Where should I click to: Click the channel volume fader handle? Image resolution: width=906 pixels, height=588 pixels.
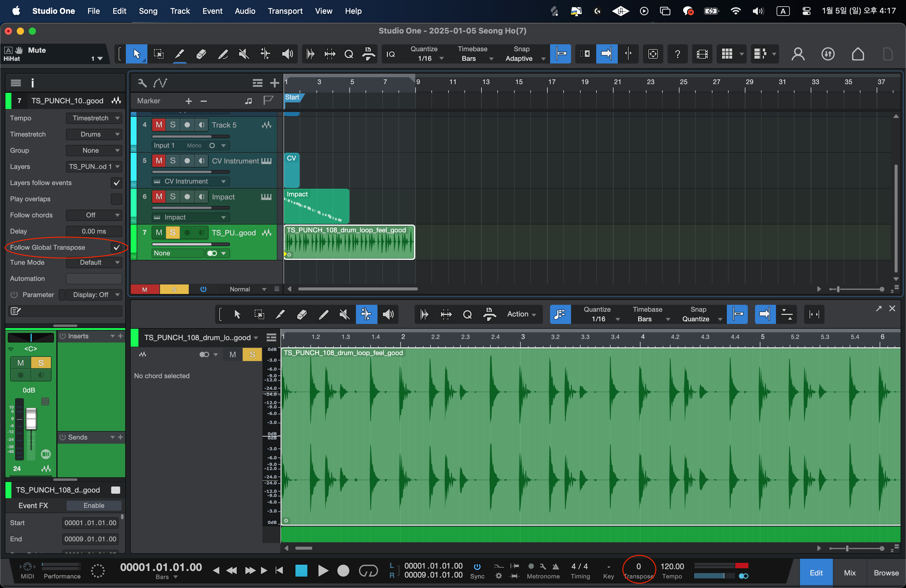pyautogui.click(x=31, y=418)
